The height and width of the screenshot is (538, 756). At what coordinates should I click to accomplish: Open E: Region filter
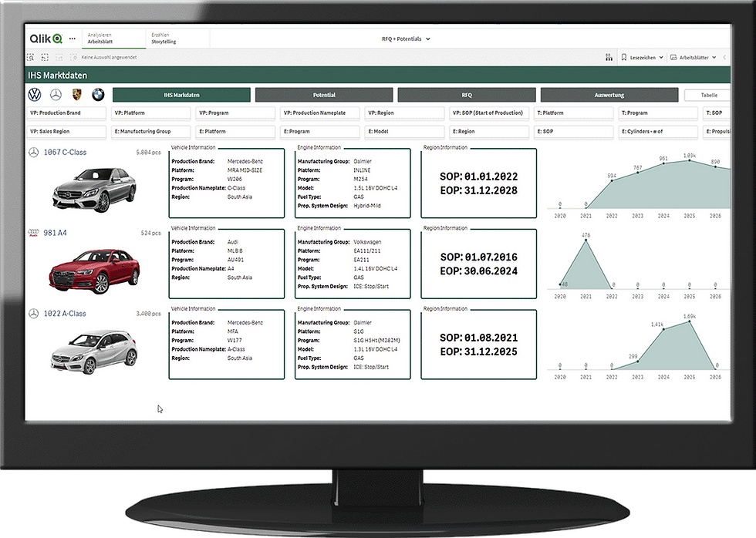point(489,132)
